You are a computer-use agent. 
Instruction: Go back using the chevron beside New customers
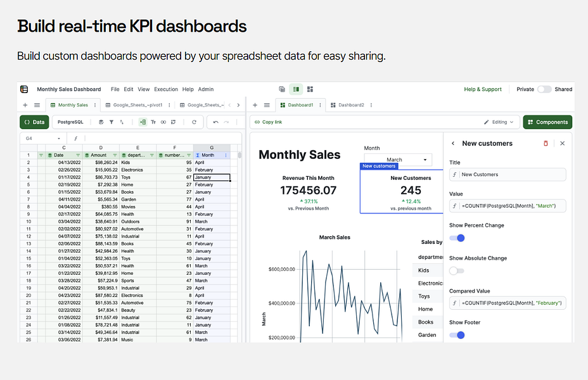click(x=453, y=144)
